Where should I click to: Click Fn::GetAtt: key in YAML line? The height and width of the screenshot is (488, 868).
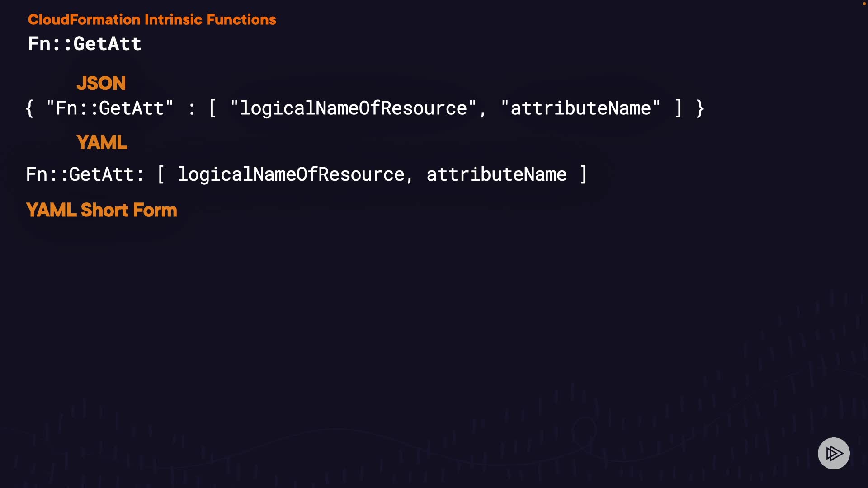85,174
